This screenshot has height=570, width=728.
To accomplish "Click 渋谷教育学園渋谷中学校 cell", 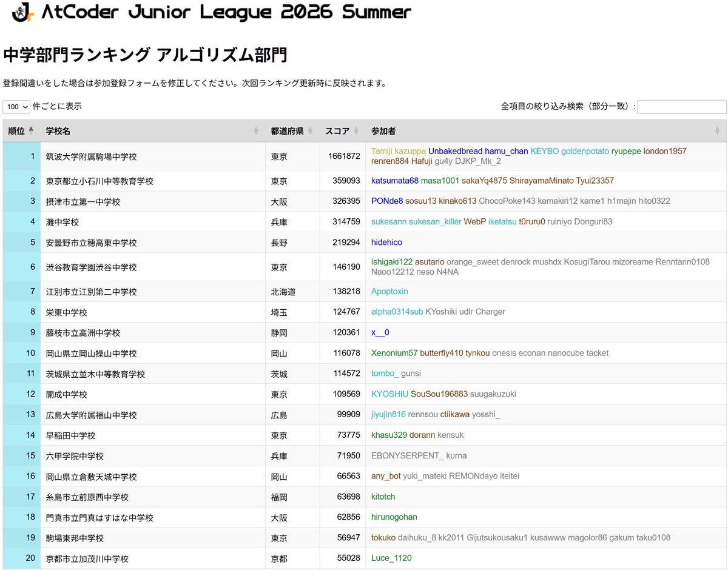I will coord(153,267).
